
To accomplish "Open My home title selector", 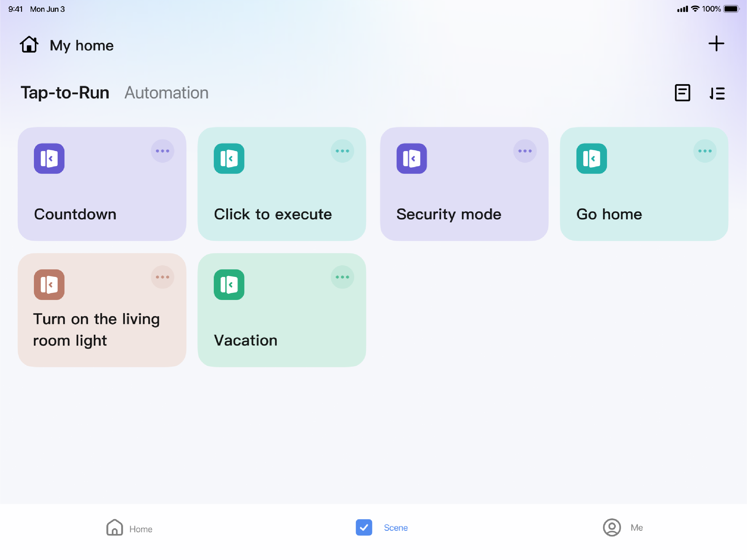I will click(x=81, y=46).
